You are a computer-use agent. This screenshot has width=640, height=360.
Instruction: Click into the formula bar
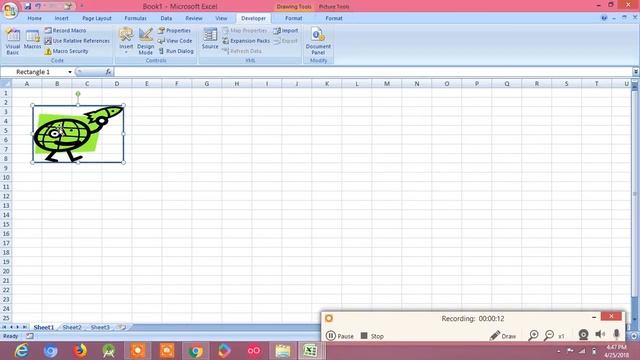373,72
